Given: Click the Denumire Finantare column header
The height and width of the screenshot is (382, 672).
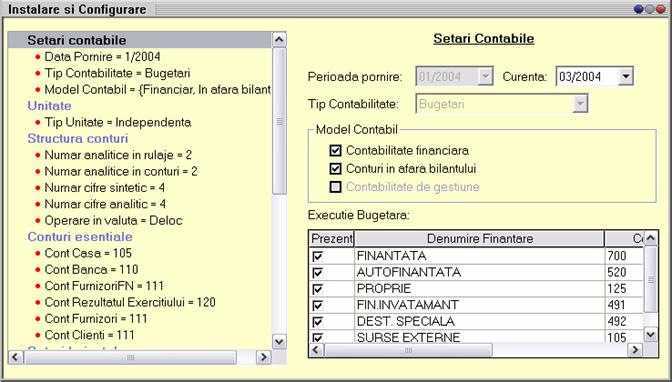Looking at the screenshot, I should coord(480,238).
